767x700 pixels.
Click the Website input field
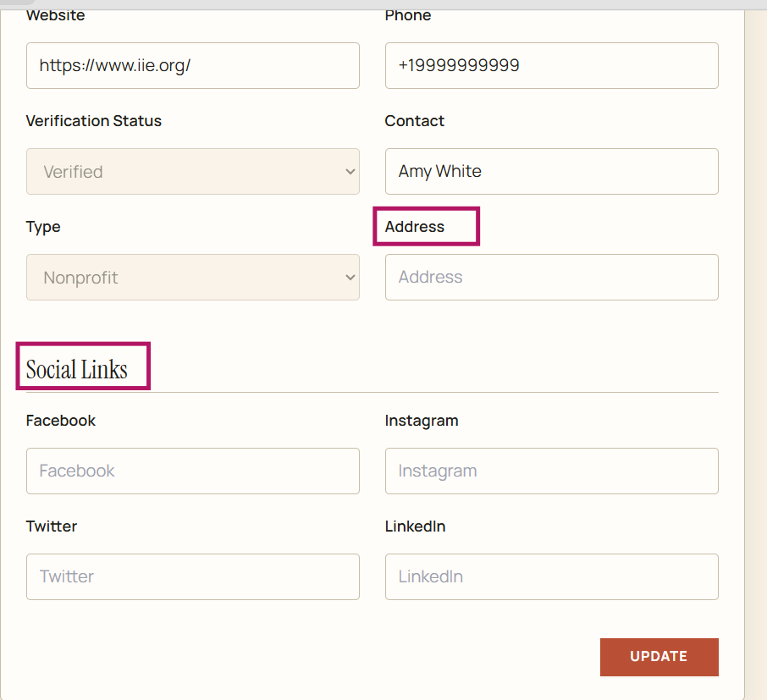point(193,65)
